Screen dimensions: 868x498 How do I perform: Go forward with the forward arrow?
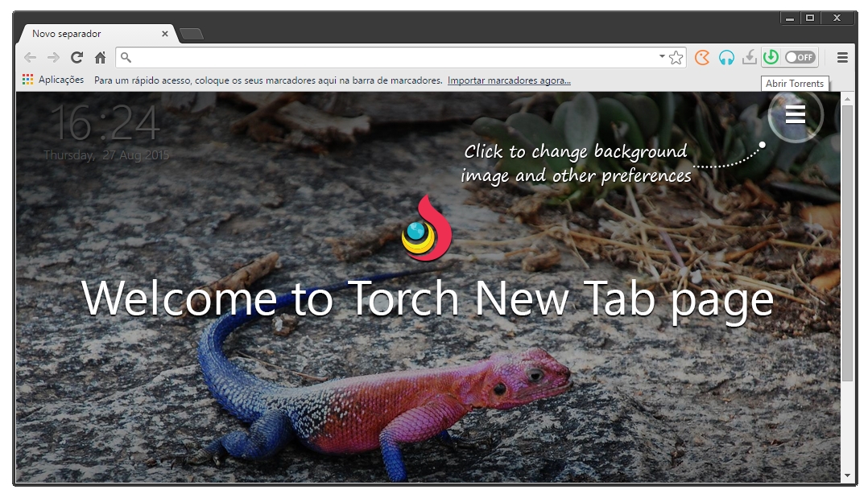pos(53,58)
